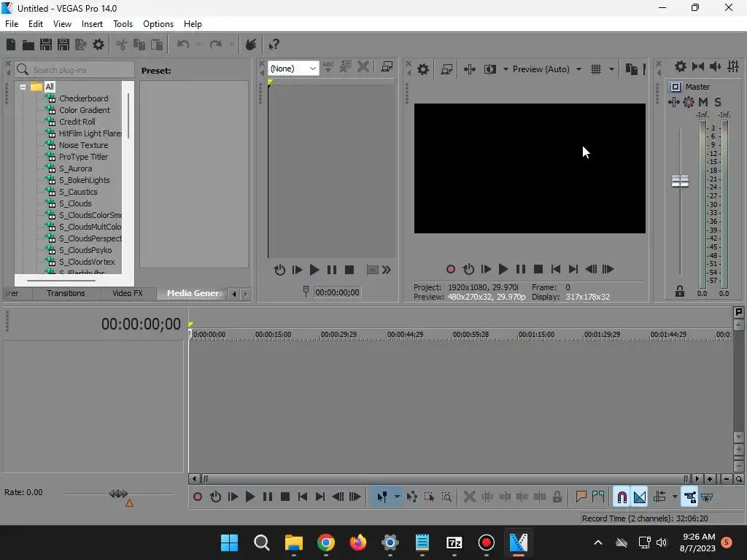
Task: Open Redo history dropdown arrow
Action: pyautogui.click(x=231, y=44)
